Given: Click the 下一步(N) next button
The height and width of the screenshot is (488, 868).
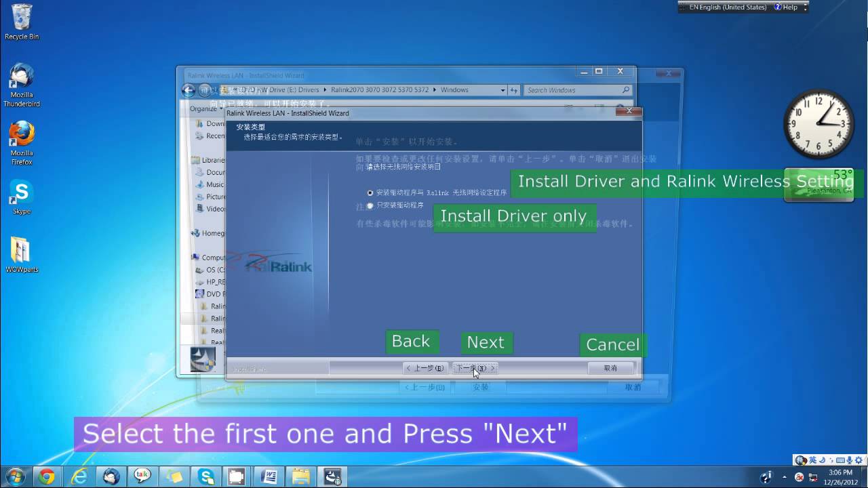Looking at the screenshot, I should [475, 368].
